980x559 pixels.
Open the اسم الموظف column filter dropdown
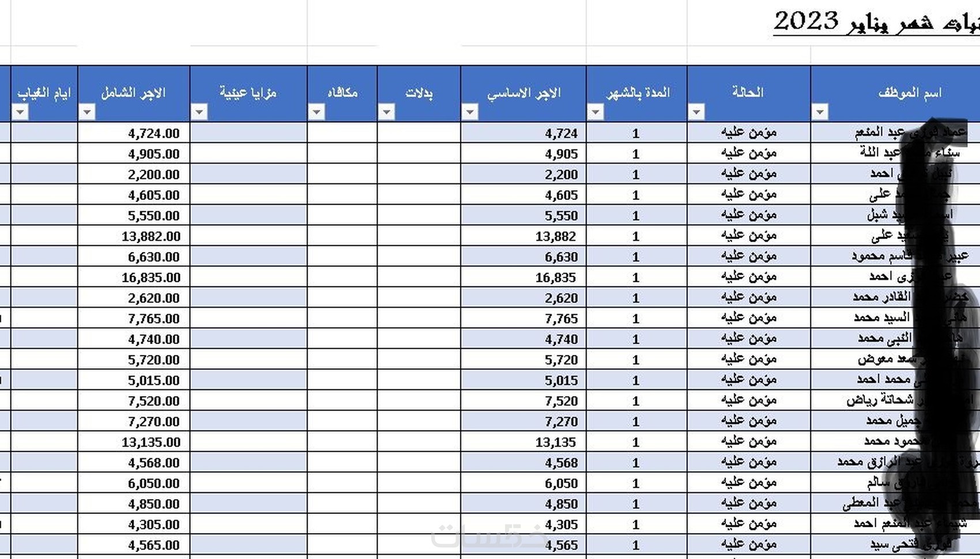coord(820,112)
